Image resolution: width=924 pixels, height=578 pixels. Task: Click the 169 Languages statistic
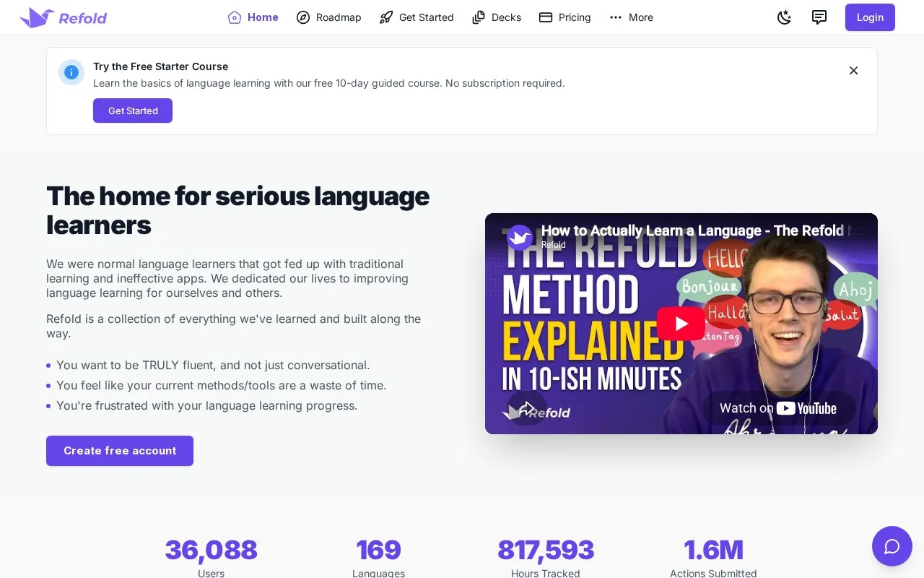(x=378, y=558)
